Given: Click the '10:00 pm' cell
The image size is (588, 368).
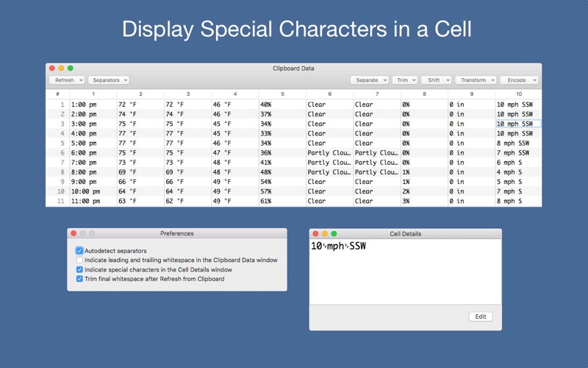Looking at the screenshot, I should [x=93, y=191].
